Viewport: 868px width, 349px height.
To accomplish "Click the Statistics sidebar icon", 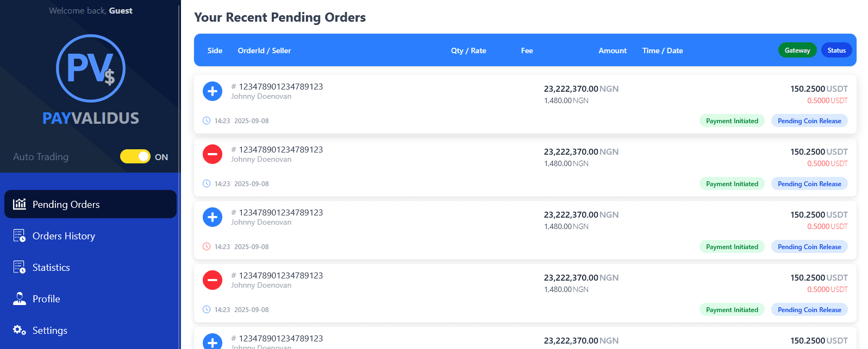I will (20, 267).
